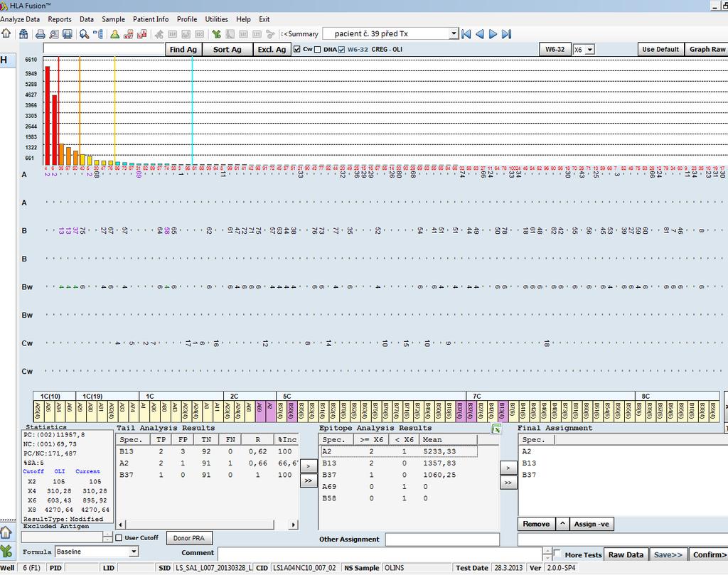Click the Excluded Antigen spinner up arrow

pyautogui.click(x=108, y=534)
